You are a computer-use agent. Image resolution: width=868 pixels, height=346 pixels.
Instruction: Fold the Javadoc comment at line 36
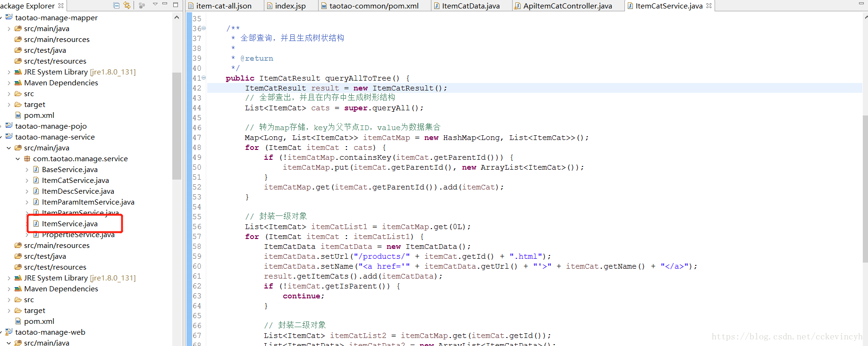204,28
